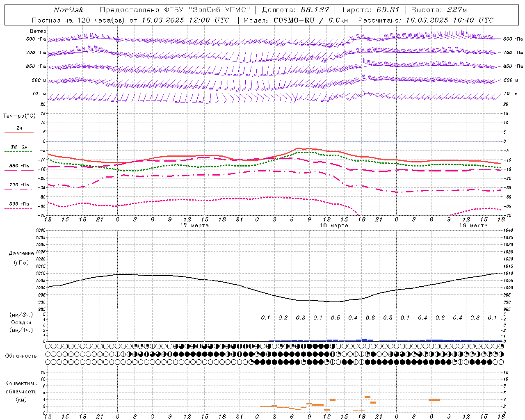This screenshot has width=525, height=420.
Task: Click the 'Широта: 69.31' latitude value
Action: [x=370, y=10]
